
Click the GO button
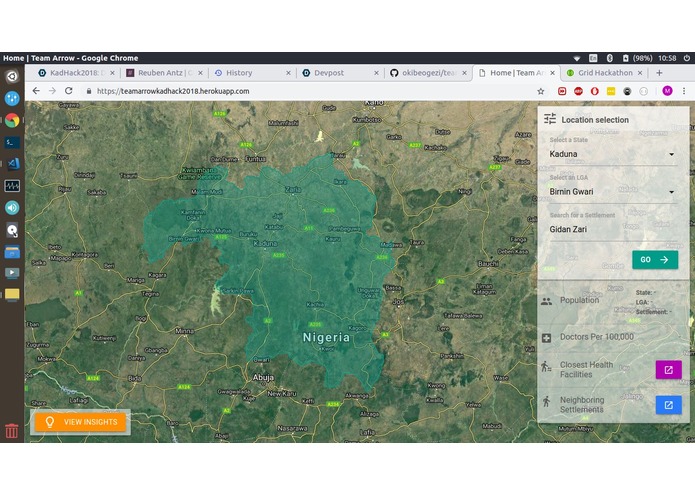point(655,260)
